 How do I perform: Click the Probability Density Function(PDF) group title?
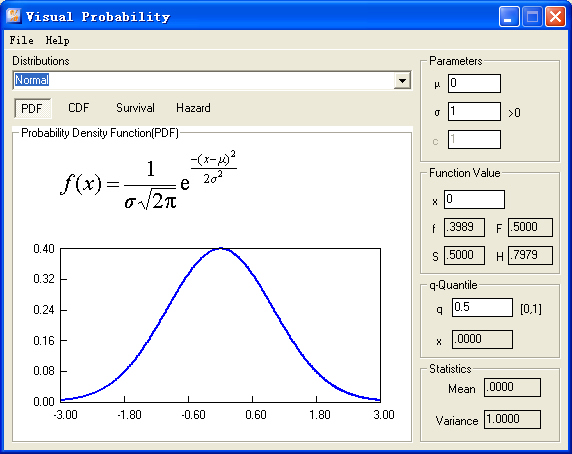[x=100, y=133]
